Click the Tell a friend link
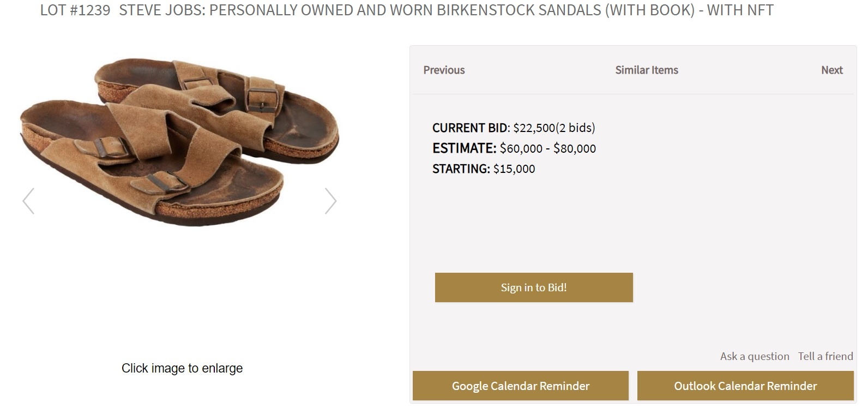Image resolution: width=868 pixels, height=414 pixels. point(825,356)
